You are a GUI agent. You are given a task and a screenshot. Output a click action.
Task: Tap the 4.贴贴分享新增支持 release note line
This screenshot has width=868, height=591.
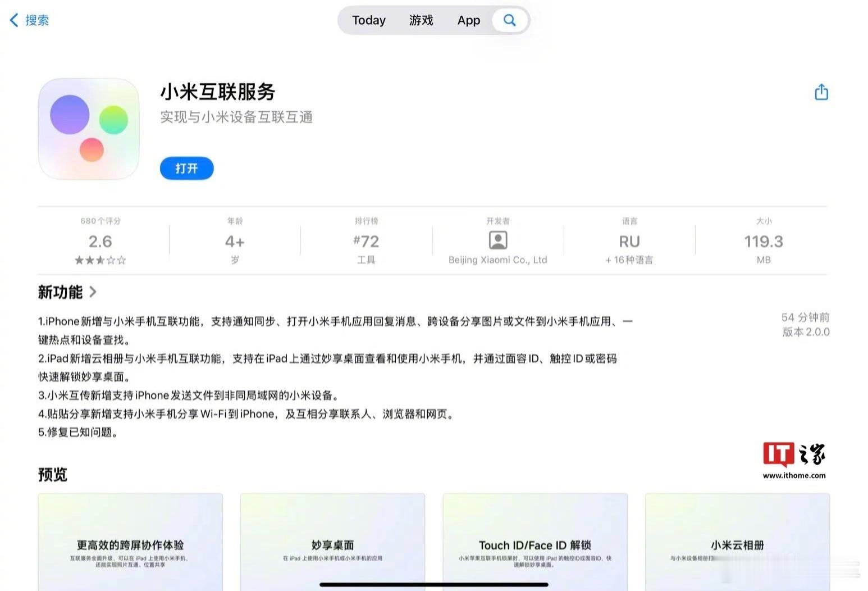246,413
